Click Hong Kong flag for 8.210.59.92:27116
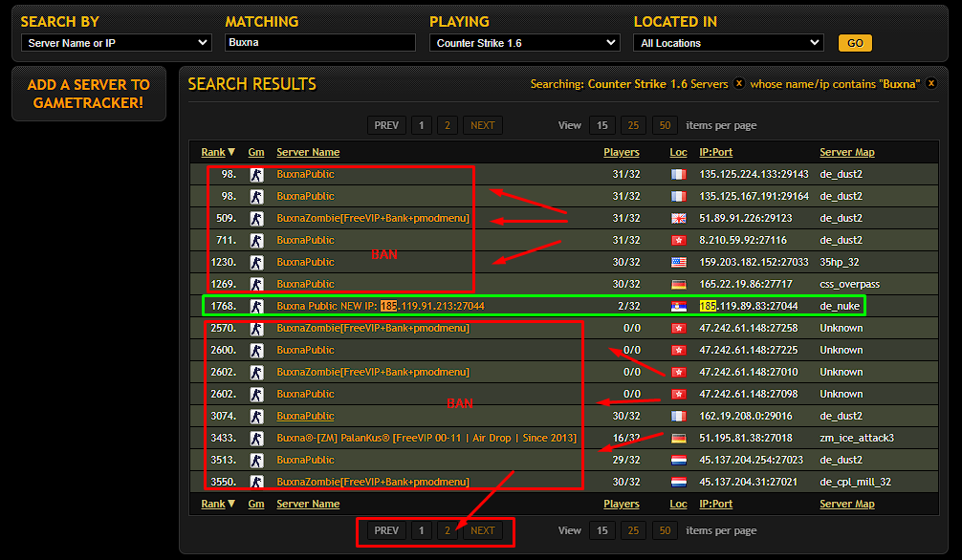 679,241
